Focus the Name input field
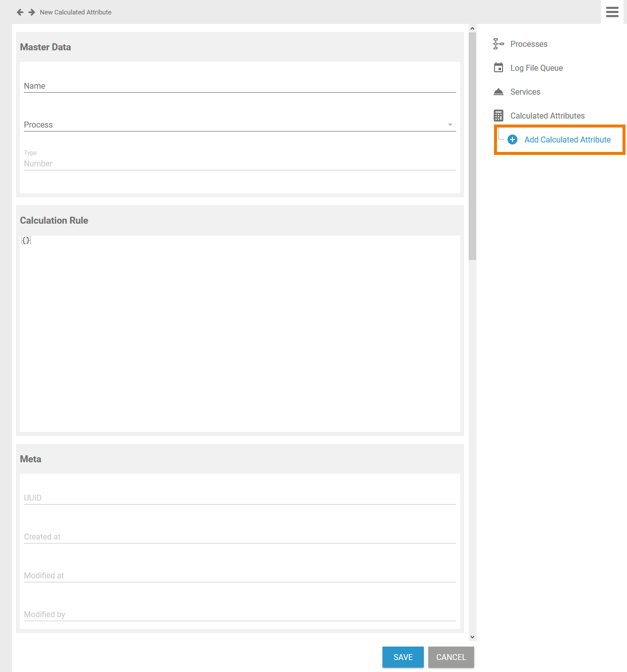627x672 pixels. tap(240, 86)
